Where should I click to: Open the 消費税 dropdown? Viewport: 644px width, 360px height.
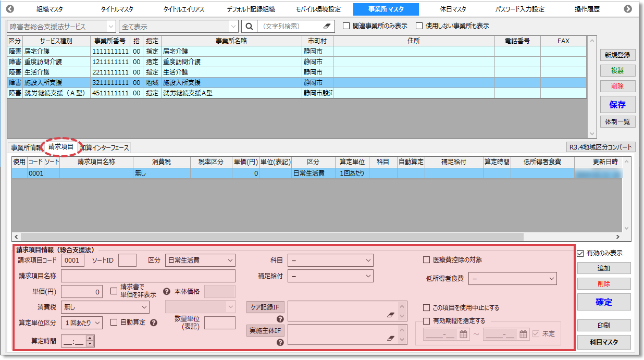146,307
